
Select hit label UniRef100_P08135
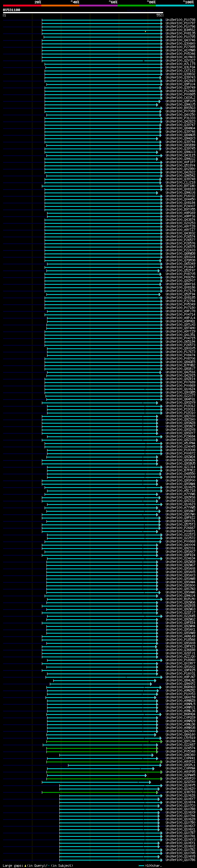(180, 33)
